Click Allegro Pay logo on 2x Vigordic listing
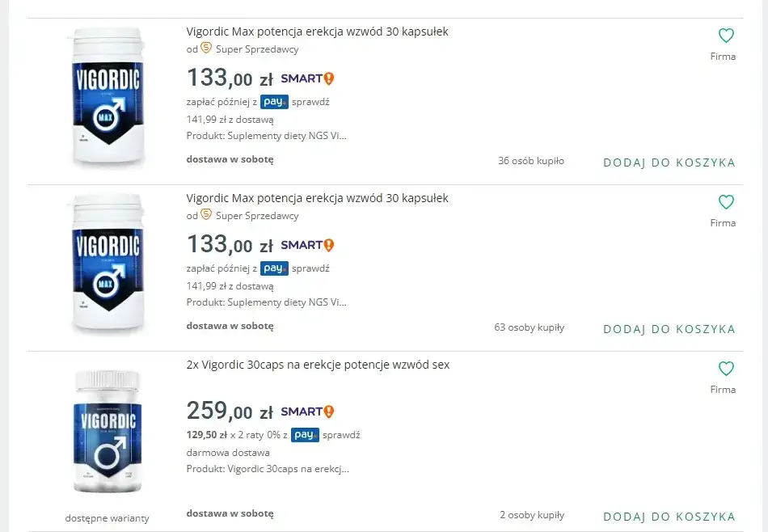This screenshot has width=768, height=532. click(x=305, y=435)
